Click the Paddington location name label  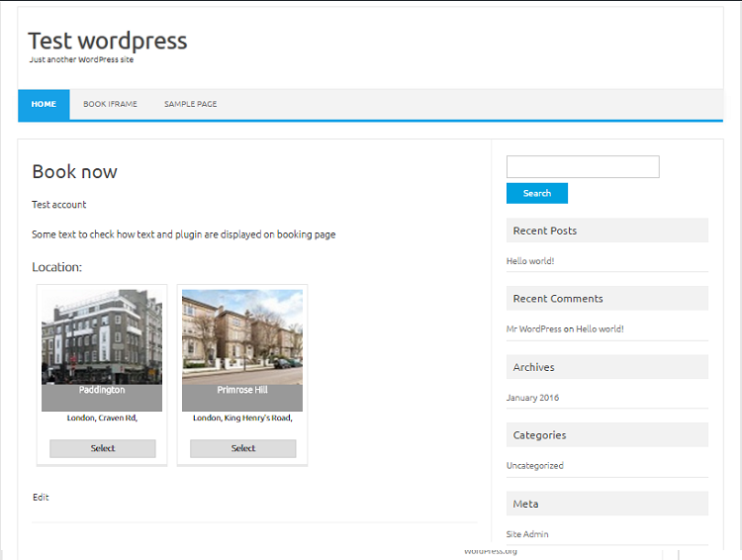click(102, 391)
